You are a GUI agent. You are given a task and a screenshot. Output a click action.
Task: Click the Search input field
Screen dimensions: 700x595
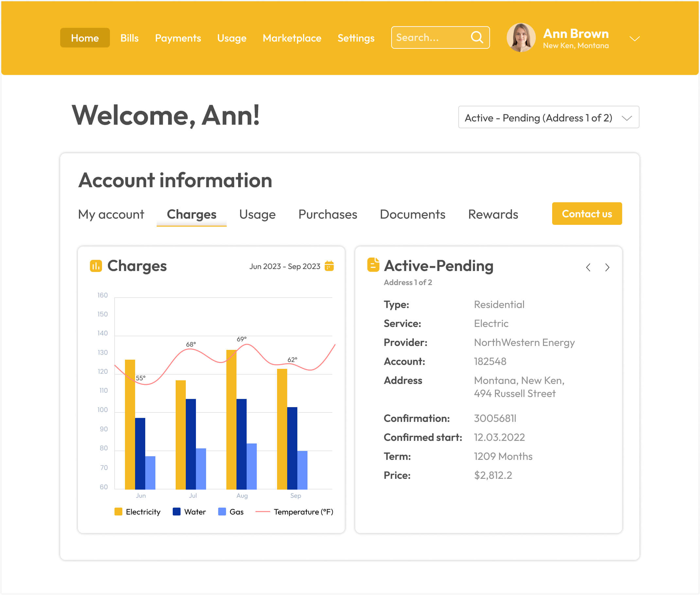click(430, 37)
